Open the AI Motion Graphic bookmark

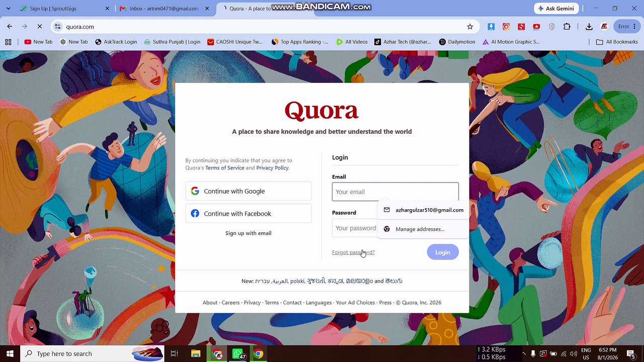(x=511, y=42)
